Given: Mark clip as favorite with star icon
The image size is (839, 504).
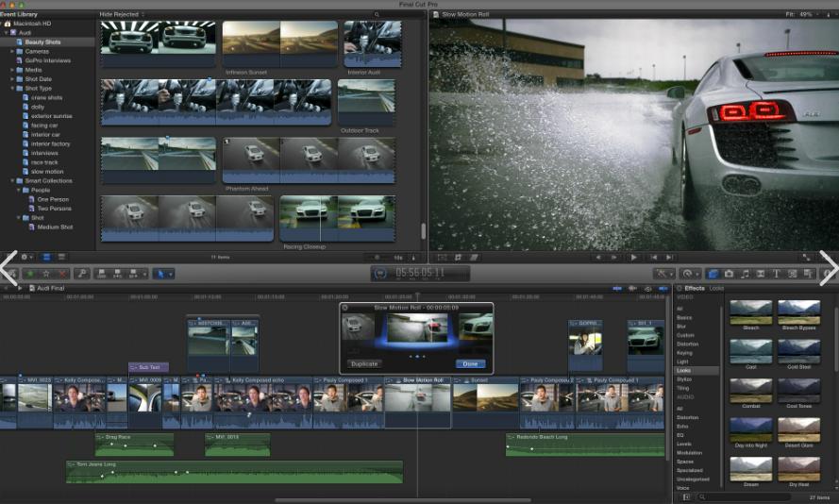Looking at the screenshot, I should (x=46, y=274).
